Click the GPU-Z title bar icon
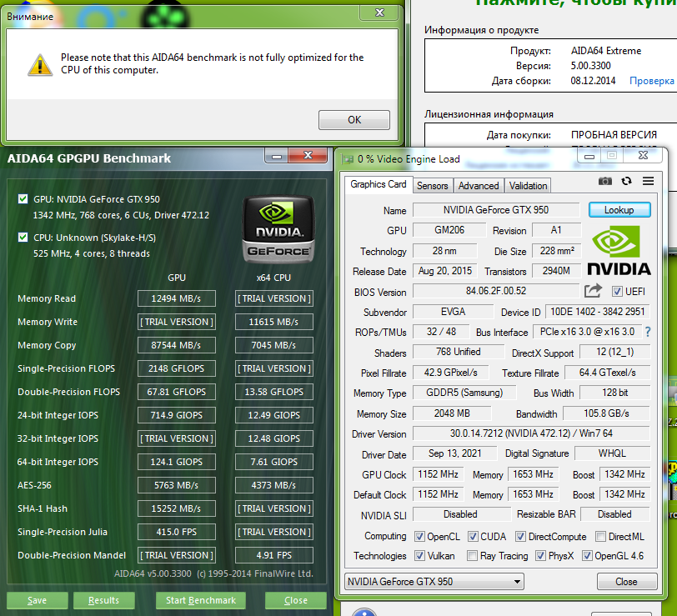 [x=348, y=160]
